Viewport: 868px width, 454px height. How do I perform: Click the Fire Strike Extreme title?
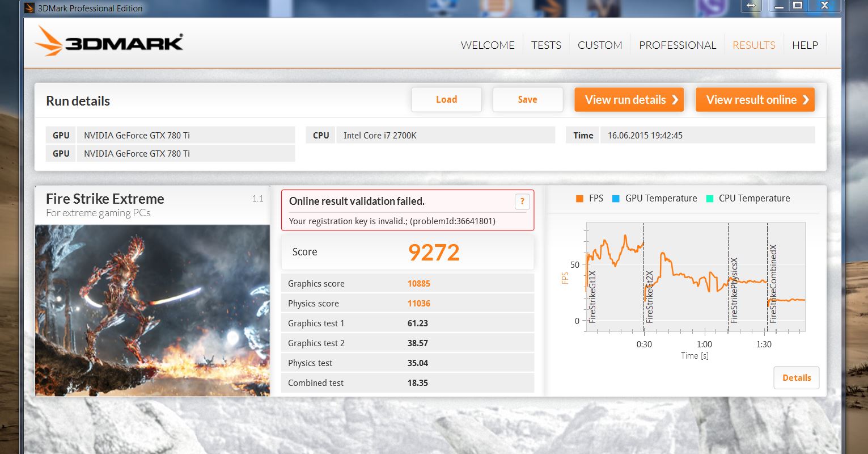tap(105, 199)
